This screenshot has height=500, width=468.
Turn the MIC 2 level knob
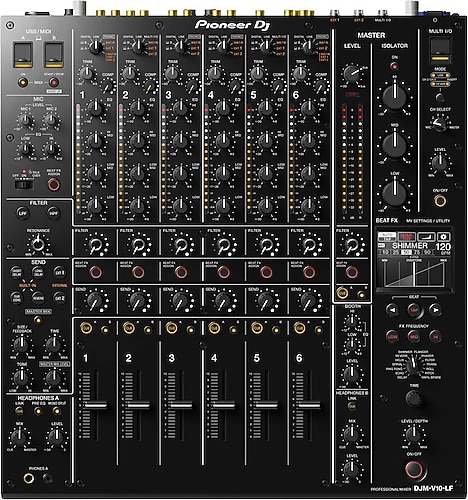51,120
